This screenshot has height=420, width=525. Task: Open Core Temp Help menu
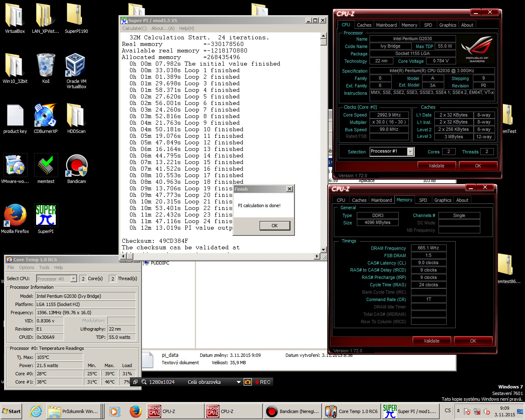tap(59, 267)
